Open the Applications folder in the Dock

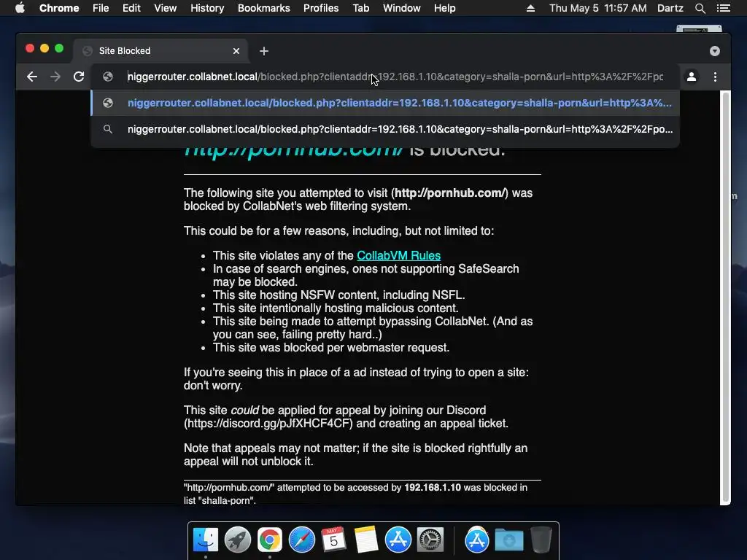(477, 540)
